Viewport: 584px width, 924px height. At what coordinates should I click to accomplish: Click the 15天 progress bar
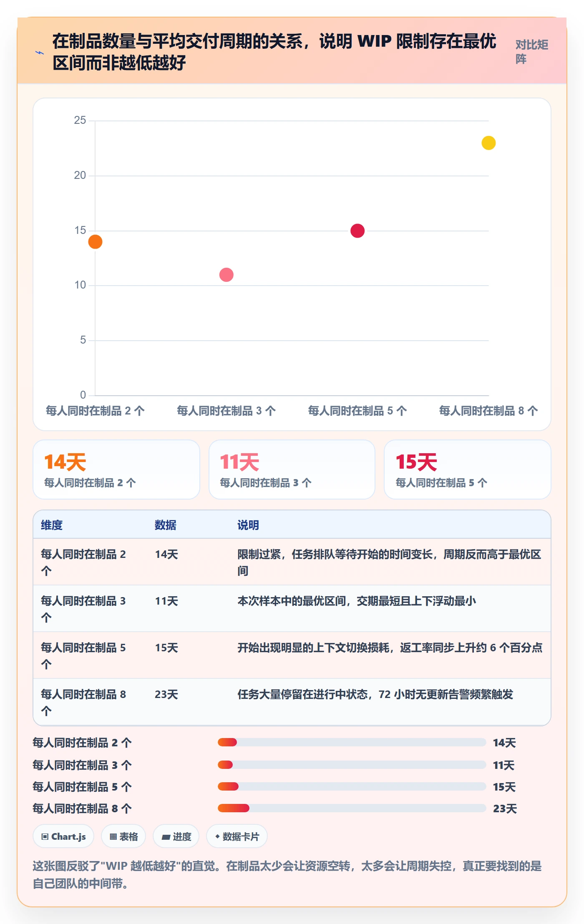[x=352, y=786]
